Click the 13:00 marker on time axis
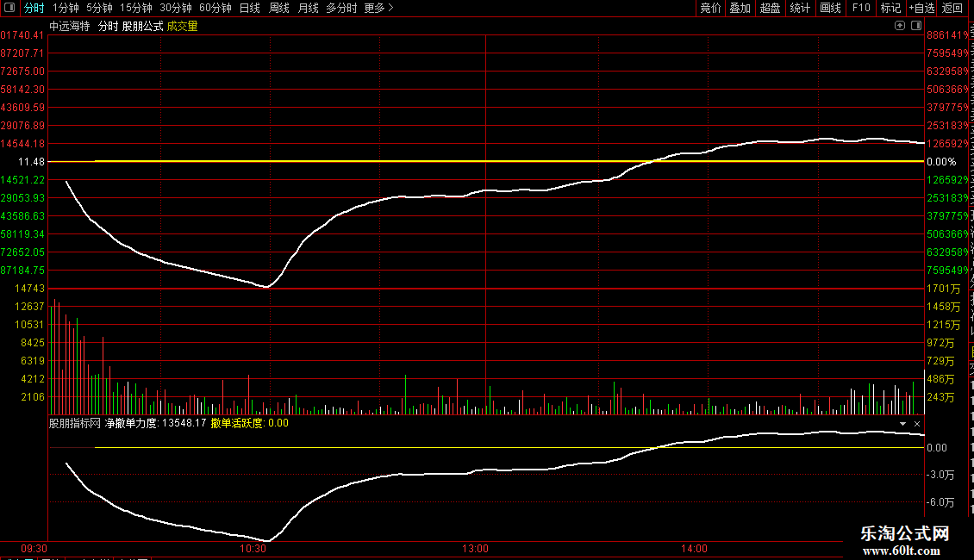Image resolution: width=974 pixels, height=560 pixels. pyautogui.click(x=475, y=549)
